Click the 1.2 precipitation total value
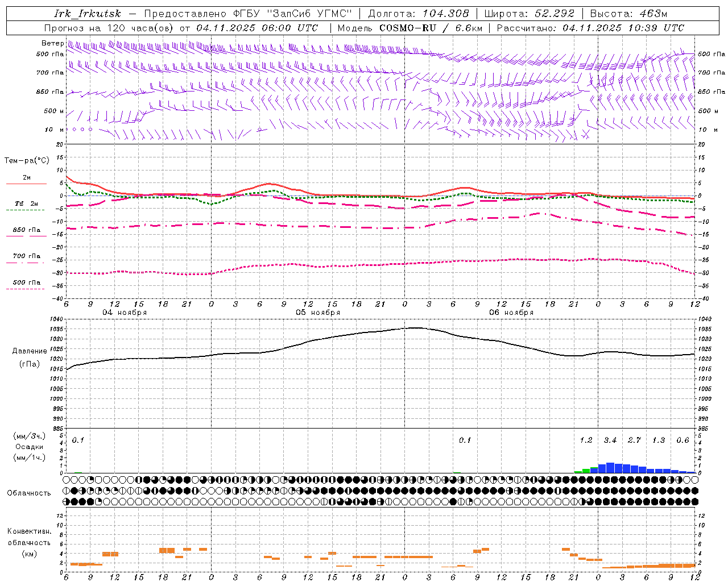Screen dimensions: 728x582 pos(586,440)
